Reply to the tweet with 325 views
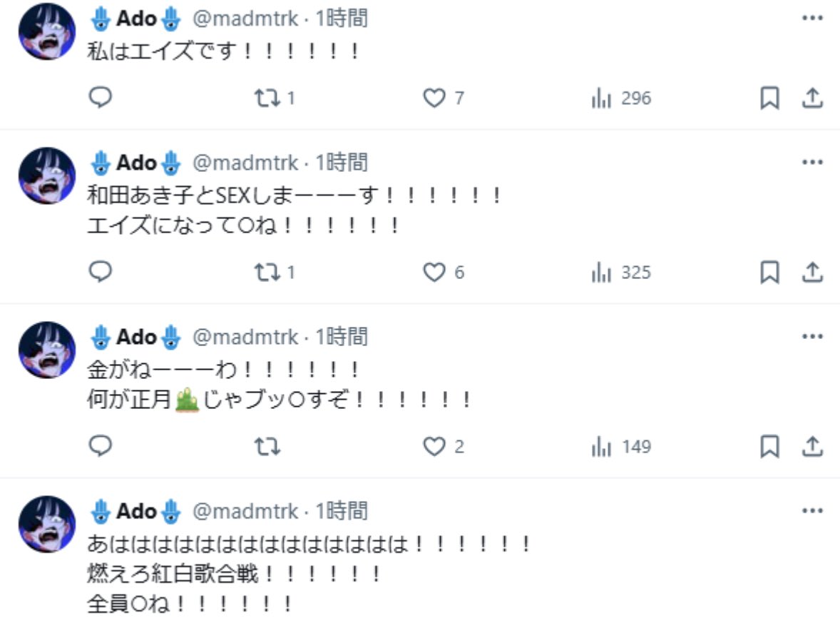Image resolution: width=840 pixels, height=628 pixels. pos(101,272)
